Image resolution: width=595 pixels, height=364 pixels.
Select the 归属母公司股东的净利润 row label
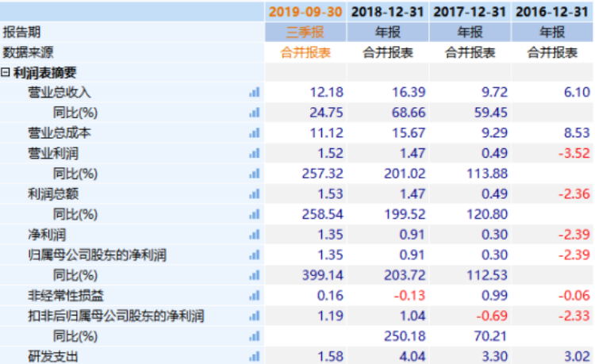tap(97, 255)
